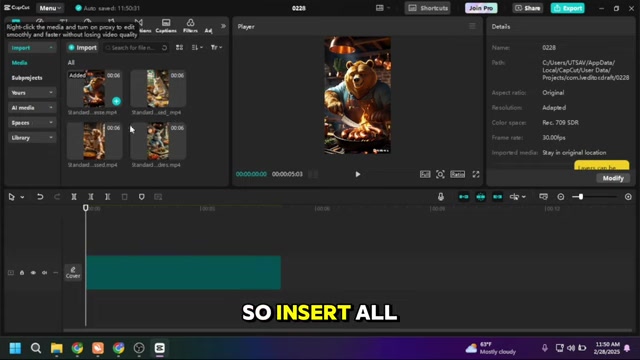
Task: Select the teal clip on the timeline track
Action: coord(183,273)
